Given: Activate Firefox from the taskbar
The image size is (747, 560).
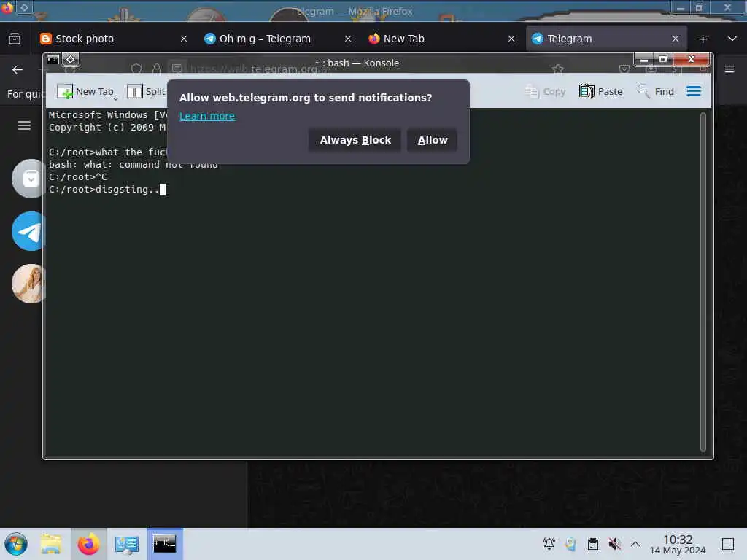Looking at the screenshot, I should [x=88, y=544].
